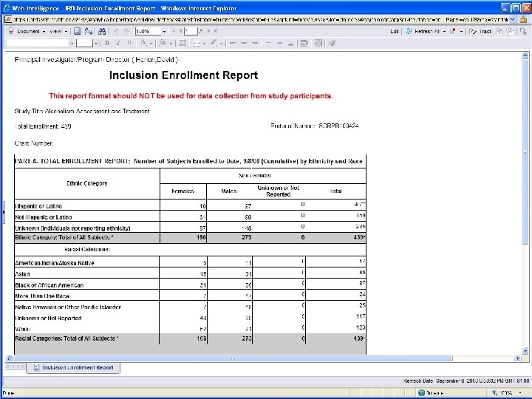
Task: Click horizontal scrollbar right arrow
Action: click(x=517, y=358)
